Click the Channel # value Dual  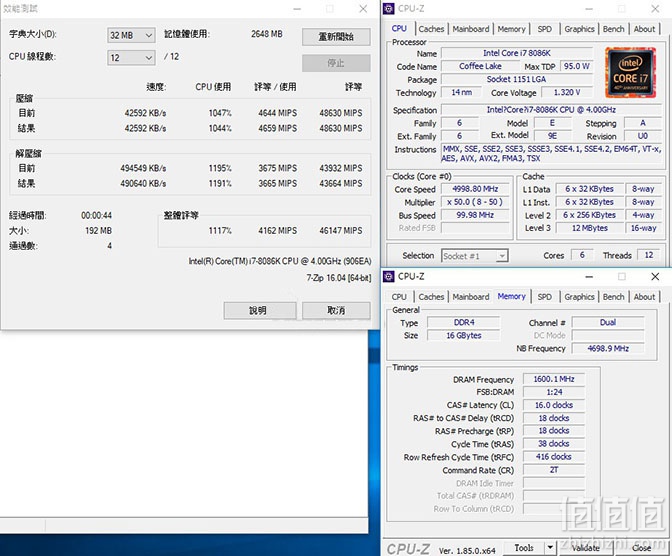tap(608, 322)
